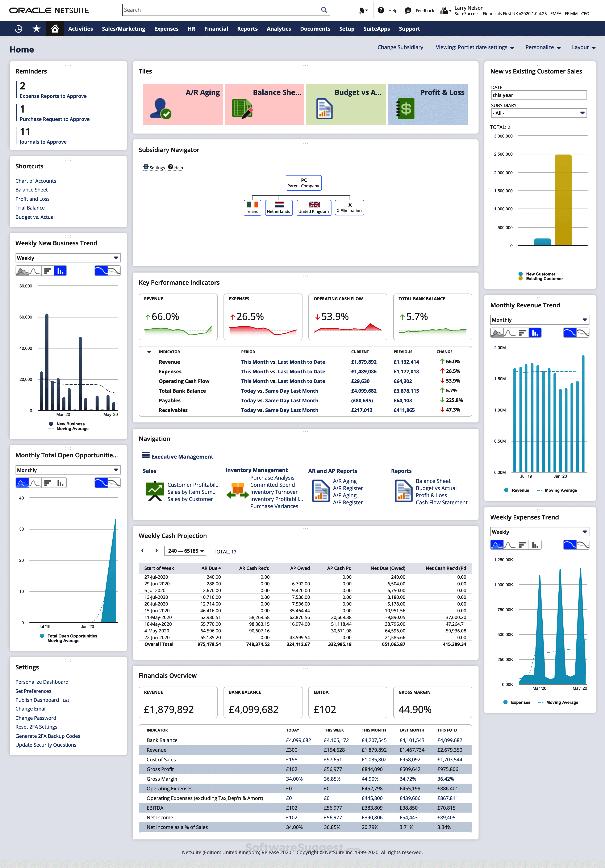Open Monthly Total Open Opportunities period dropdown
The image size is (605, 868).
pos(68,470)
